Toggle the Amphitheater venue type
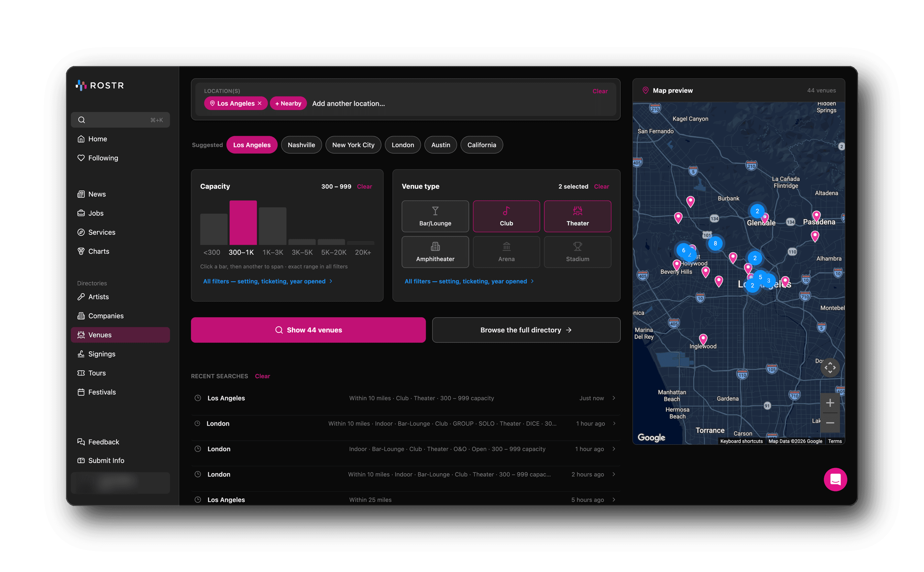This screenshot has height=572, width=924. point(435,252)
